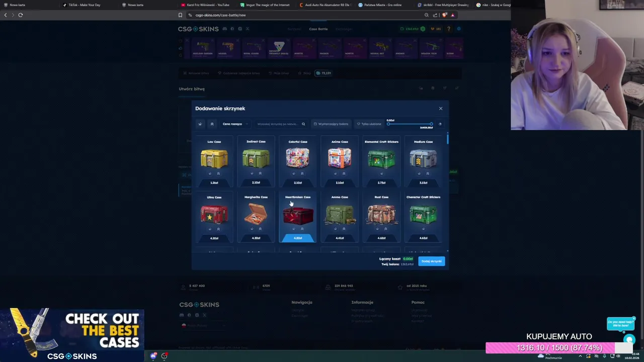Select the Ammo Case 4.41zł price button
The image size is (644, 362).
(x=340, y=238)
